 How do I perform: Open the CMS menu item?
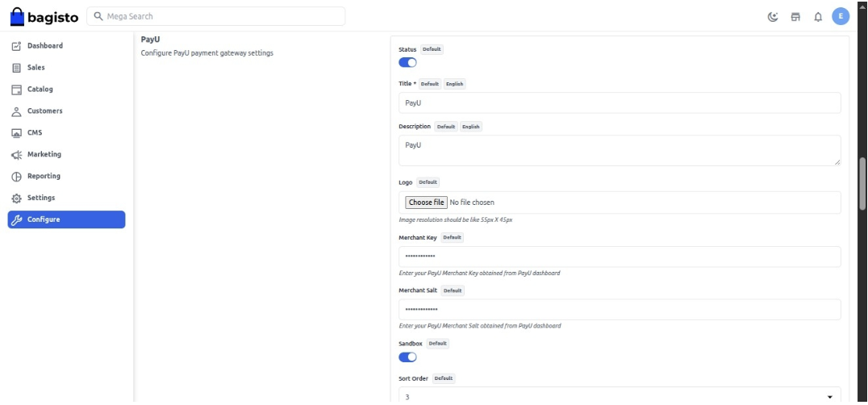click(66, 133)
